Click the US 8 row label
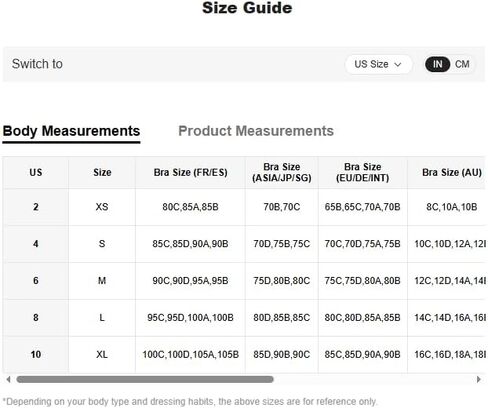488x408 pixels. click(36, 318)
